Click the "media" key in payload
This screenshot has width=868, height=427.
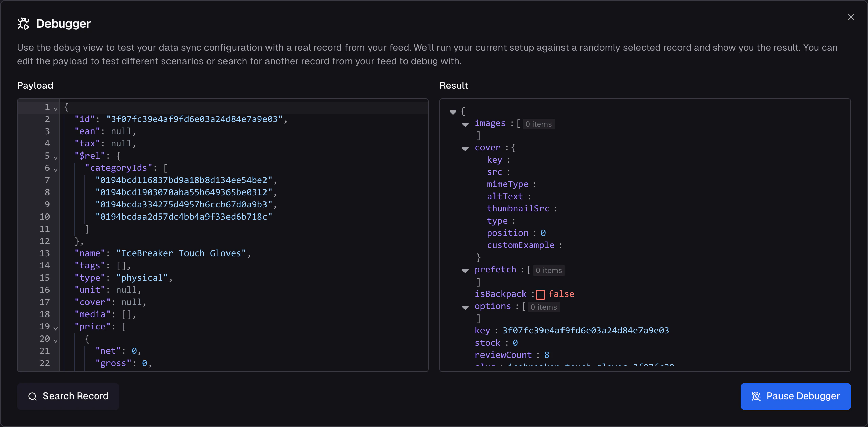coord(93,314)
